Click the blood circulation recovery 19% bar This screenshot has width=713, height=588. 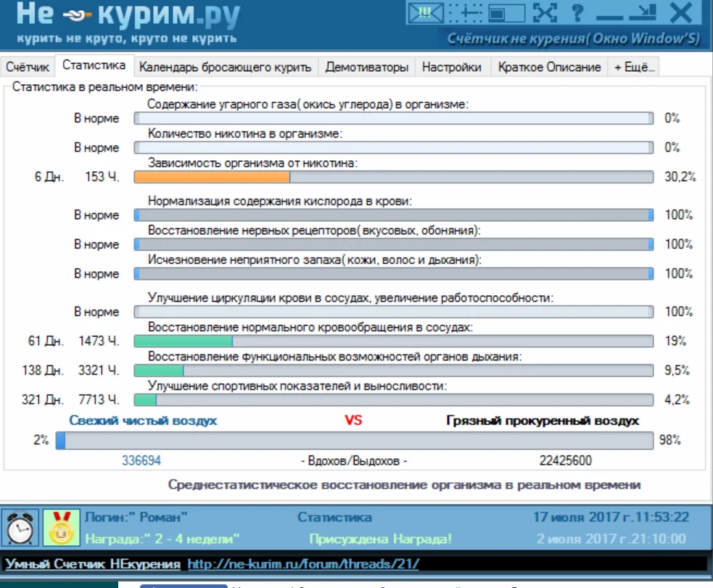point(394,341)
